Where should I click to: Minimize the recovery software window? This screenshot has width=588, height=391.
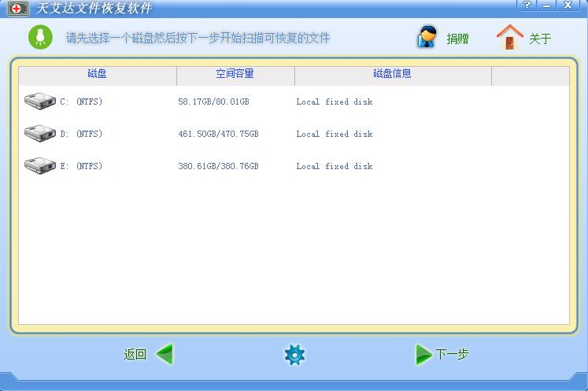tap(547, 5)
